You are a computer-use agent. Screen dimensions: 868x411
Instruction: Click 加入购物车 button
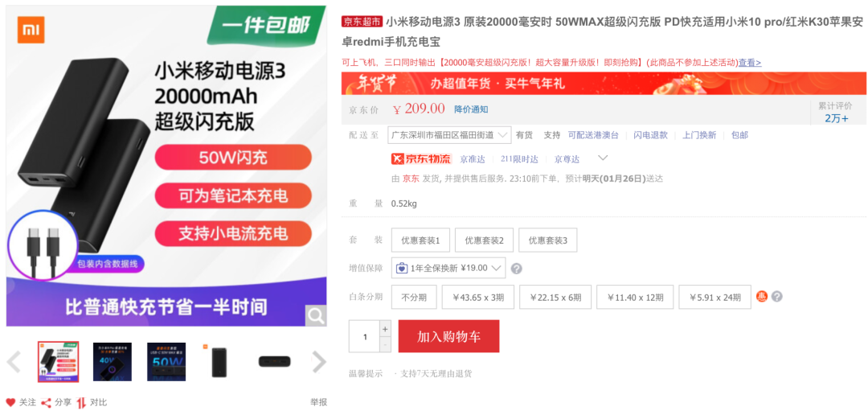pos(449,336)
